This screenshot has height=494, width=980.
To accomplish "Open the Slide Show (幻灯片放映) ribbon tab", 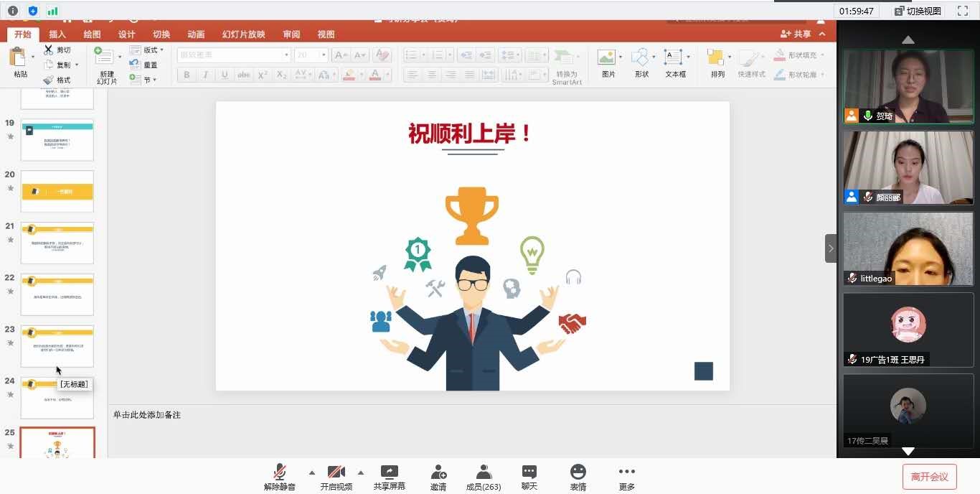I will 243,34.
